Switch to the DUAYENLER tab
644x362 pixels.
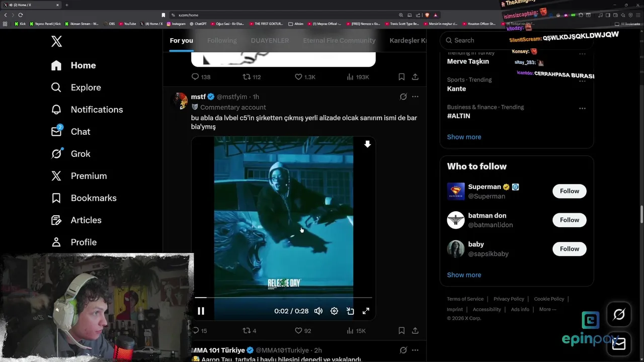point(270,40)
